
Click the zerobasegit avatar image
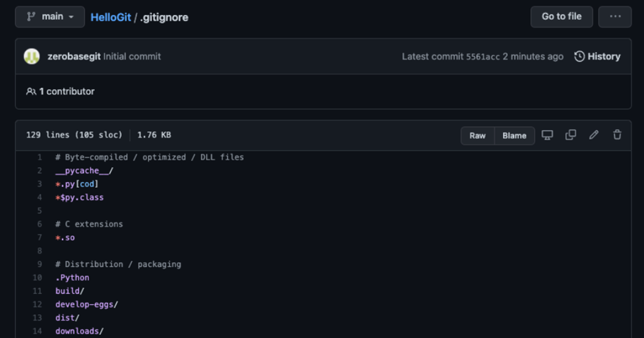tap(32, 57)
